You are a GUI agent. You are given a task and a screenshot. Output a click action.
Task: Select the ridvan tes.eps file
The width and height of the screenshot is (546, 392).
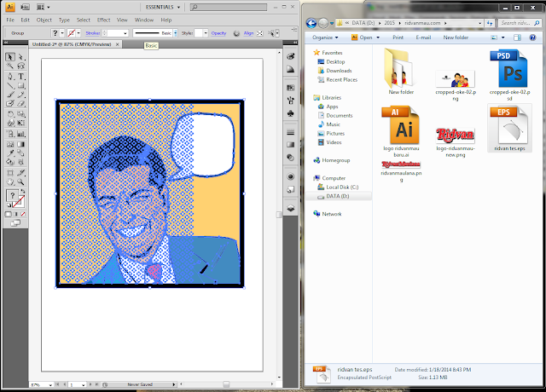tap(509, 129)
